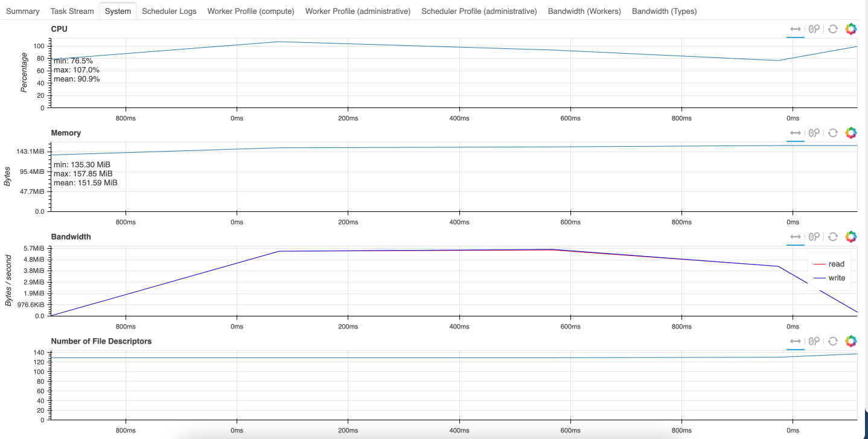
Task: Click the max: 157.85 MiB label
Action: [x=83, y=173]
